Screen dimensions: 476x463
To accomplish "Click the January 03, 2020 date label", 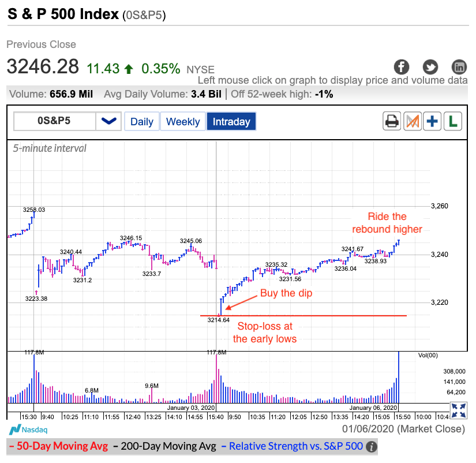I will click(x=191, y=408).
